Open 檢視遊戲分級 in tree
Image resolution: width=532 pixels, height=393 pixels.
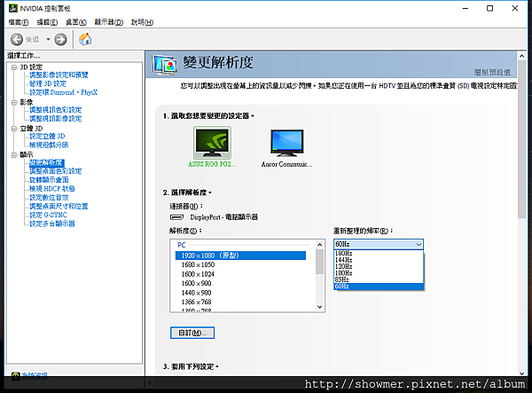(x=49, y=145)
